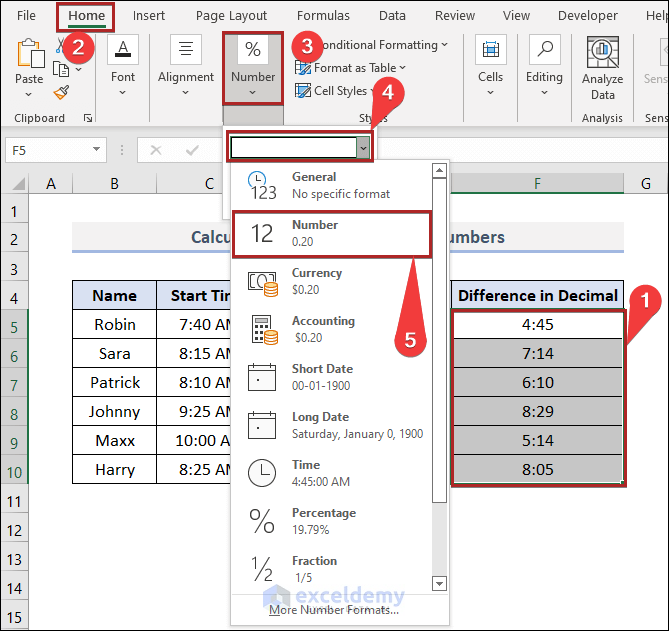
Task: Click Format as Table button
Action: (345, 68)
